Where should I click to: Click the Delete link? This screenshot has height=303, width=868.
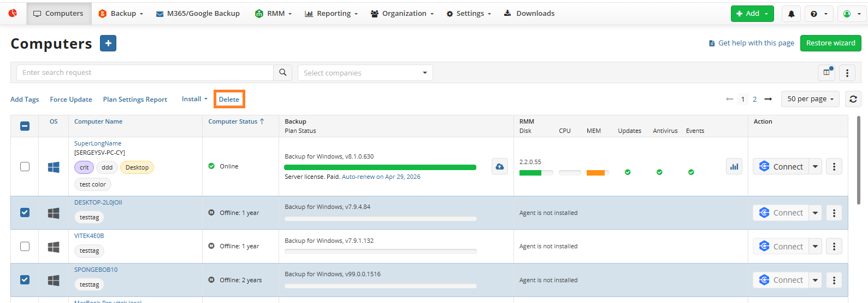(229, 99)
